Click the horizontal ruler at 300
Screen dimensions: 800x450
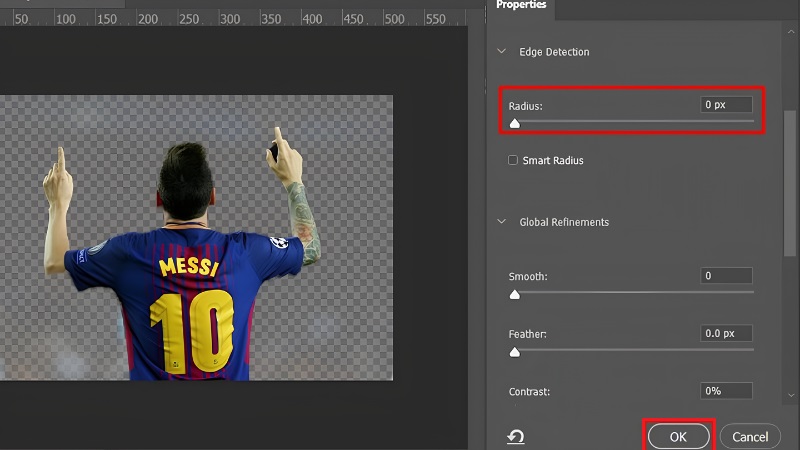coord(230,19)
